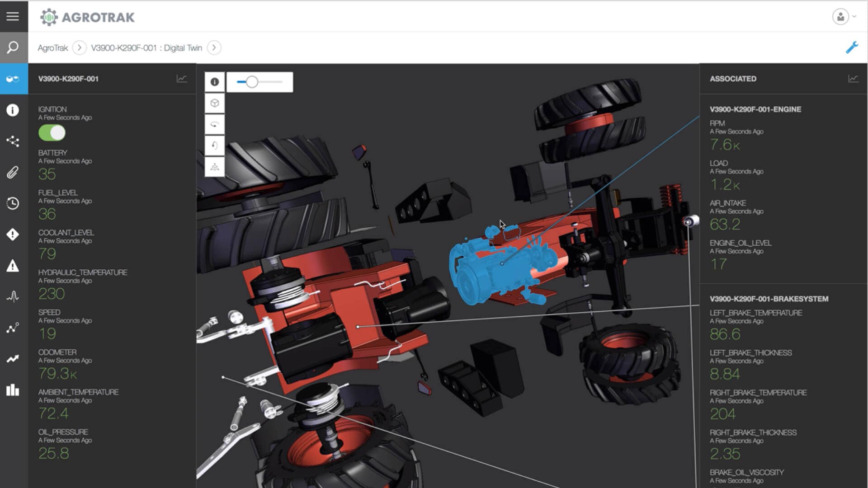Image resolution: width=868 pixels, height=488 pixels.
Task: Click the AgroTrak breadcrumb link
Action: 52,48
